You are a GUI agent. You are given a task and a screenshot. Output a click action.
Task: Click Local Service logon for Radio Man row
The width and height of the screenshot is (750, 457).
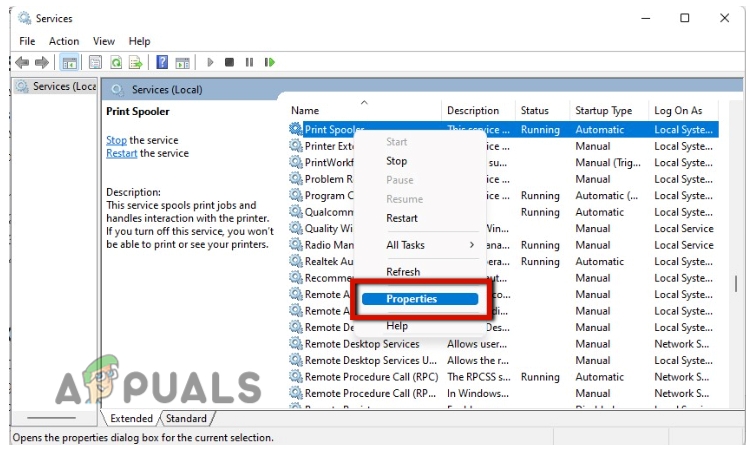point(684,245)
